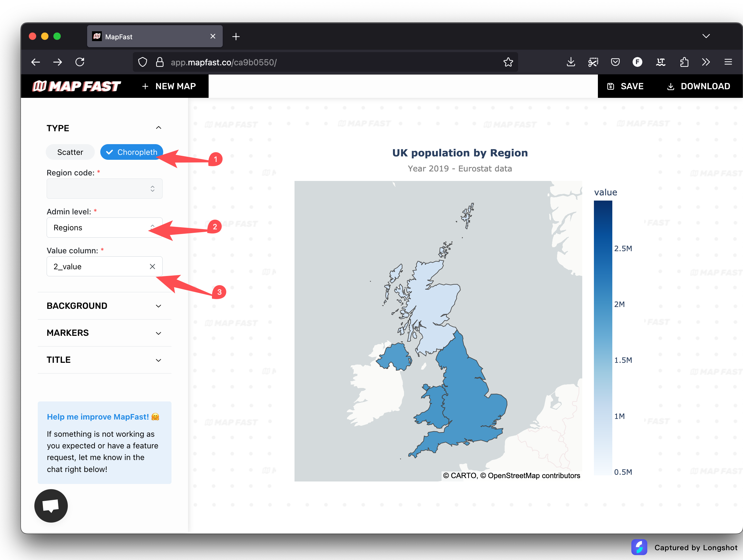Open the extensions puzzle icon
The image size is (743, 560).
click(683, 62)
